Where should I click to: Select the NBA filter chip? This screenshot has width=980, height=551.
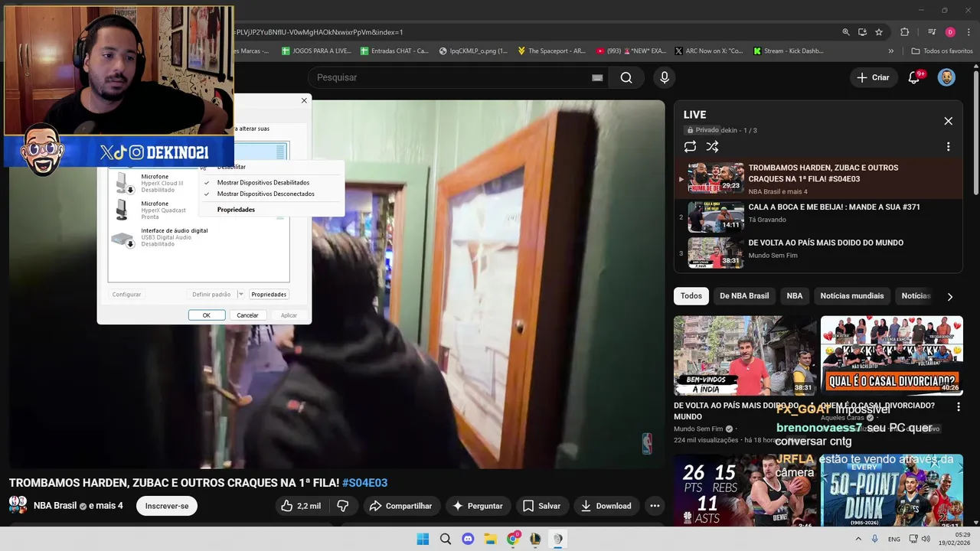pyautogui.click(x=795, y=296)
